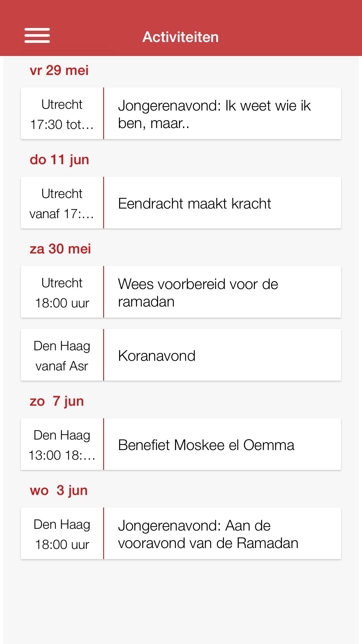Image resolution: width=362 pixels, height=644 pixels.
Task: Open the 'Jongerenavond: Ik weet wie ik ben' event
Action: click(x=222, y=114)
